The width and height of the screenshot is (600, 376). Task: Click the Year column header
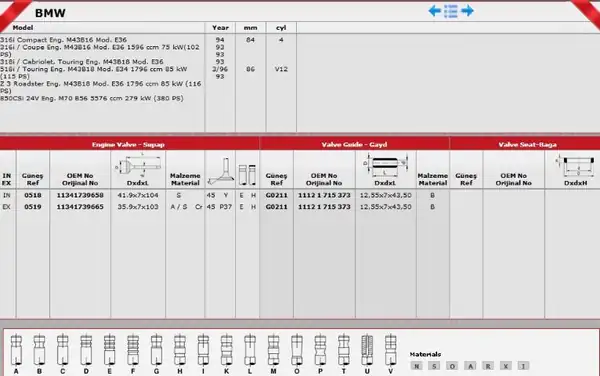pos(220,28)
